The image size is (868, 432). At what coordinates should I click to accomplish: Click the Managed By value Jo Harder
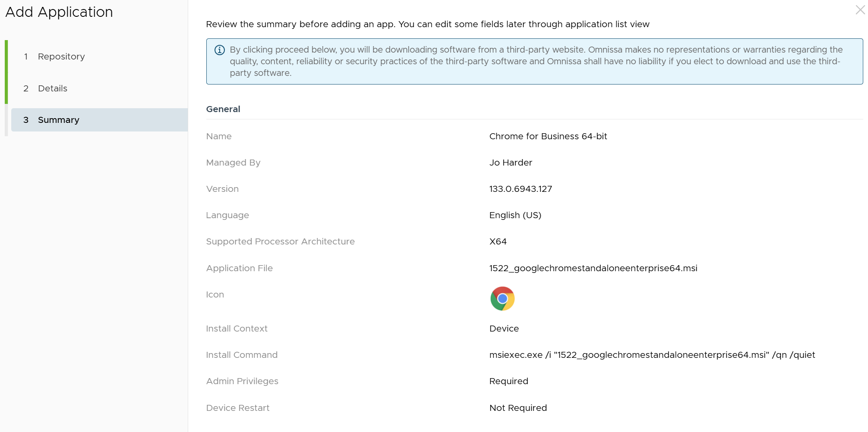(x=511, y=163)
